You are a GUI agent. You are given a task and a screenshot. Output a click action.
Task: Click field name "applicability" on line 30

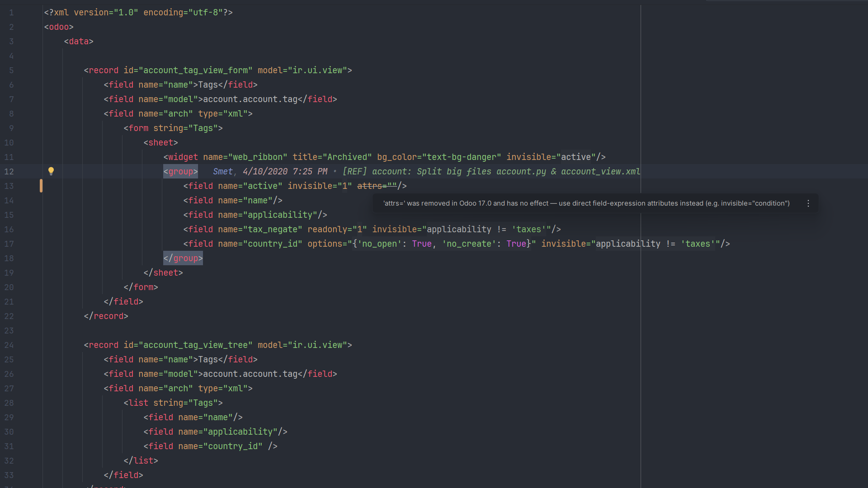(241, 432)
